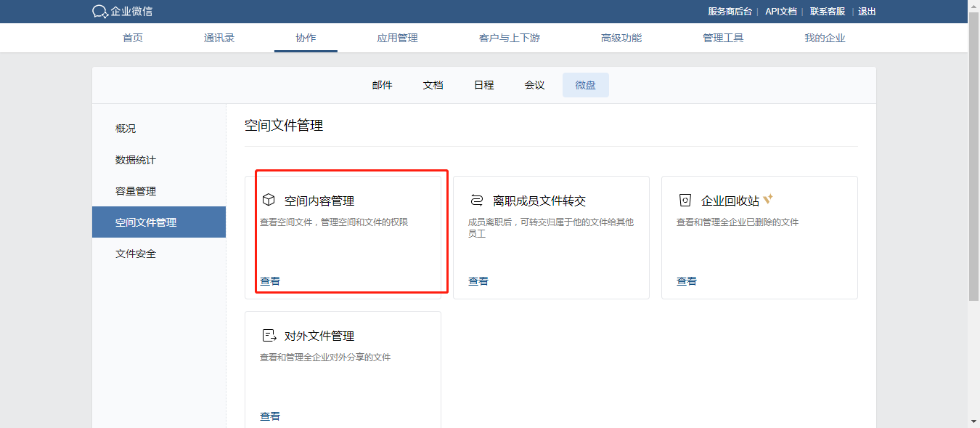Switch to the 会议 sub-tab

point(535,85)
